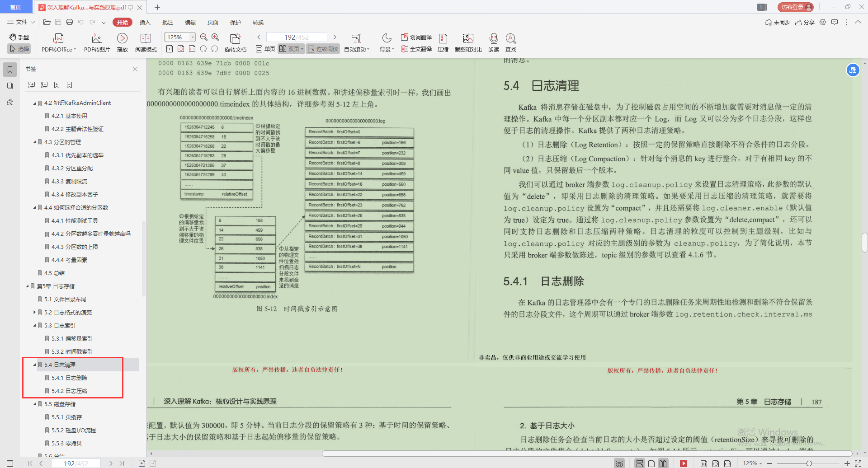The width and height of the screenshot is (868, 468).
Task: Share the document via 分享
Action: coord(805,22)
